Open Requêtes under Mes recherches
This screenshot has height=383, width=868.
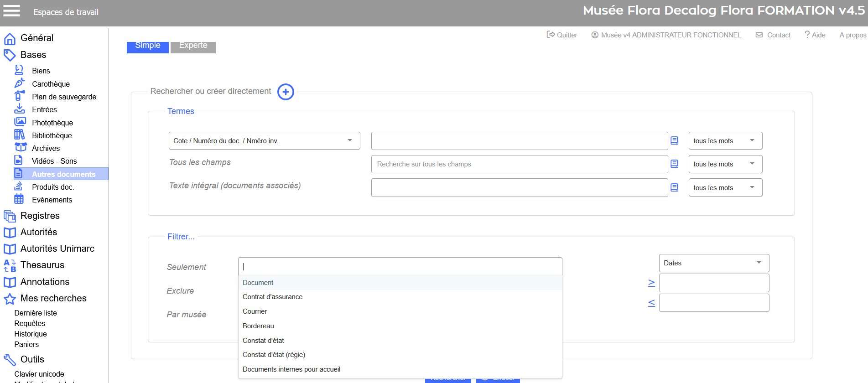(x=30, y=324)
